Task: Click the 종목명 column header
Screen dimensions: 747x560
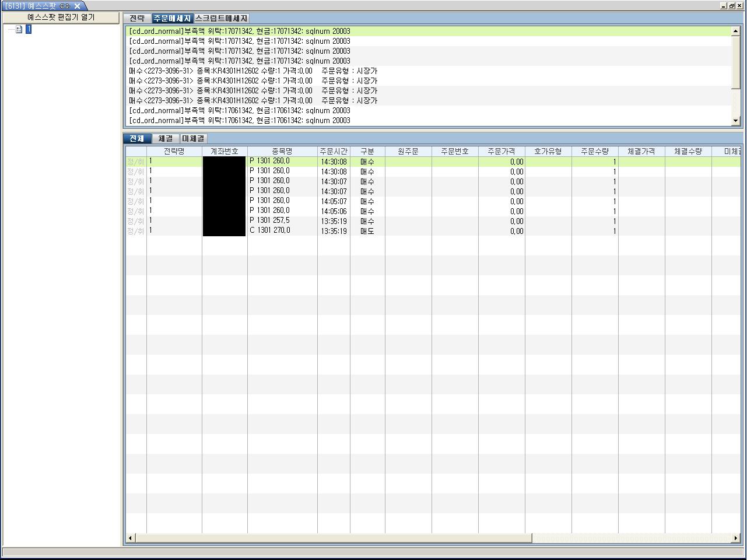Action: pyautogui.click(x=282, y=151)
